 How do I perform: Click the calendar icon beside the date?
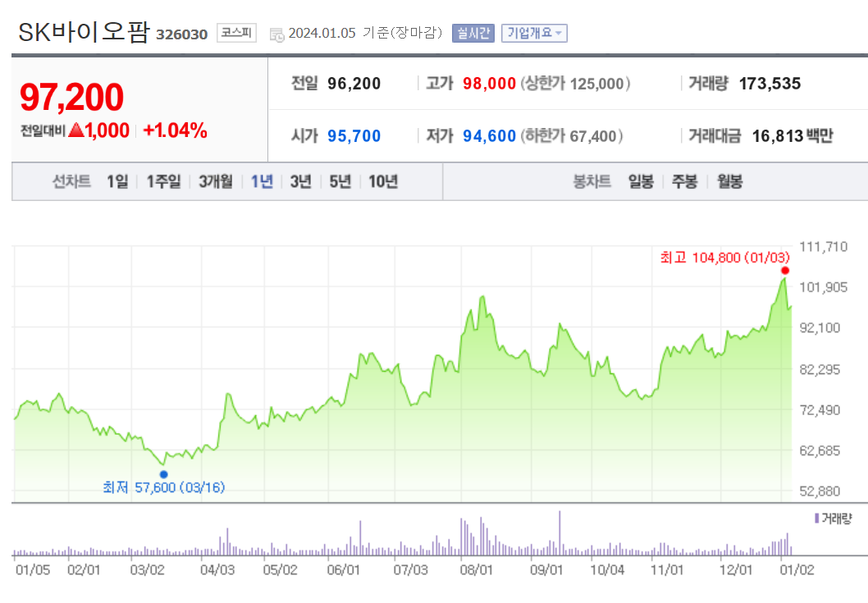tap(276, 34)
